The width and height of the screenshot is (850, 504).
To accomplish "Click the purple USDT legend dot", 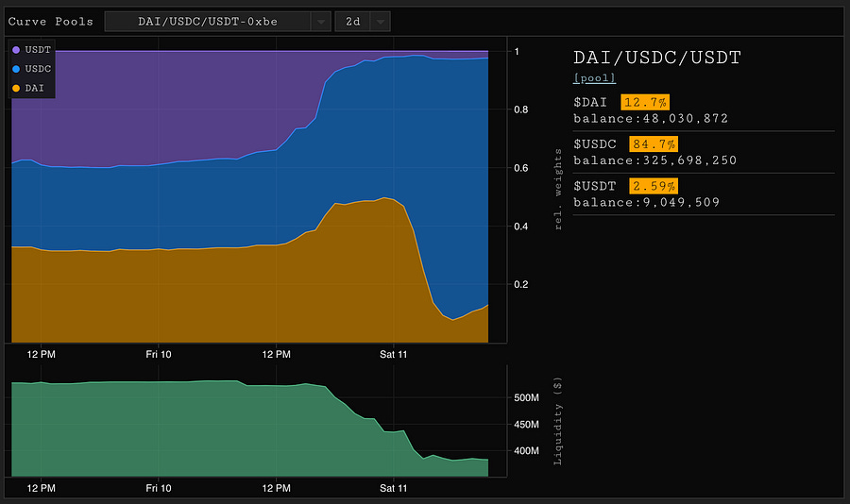I will tap(16, 50).
